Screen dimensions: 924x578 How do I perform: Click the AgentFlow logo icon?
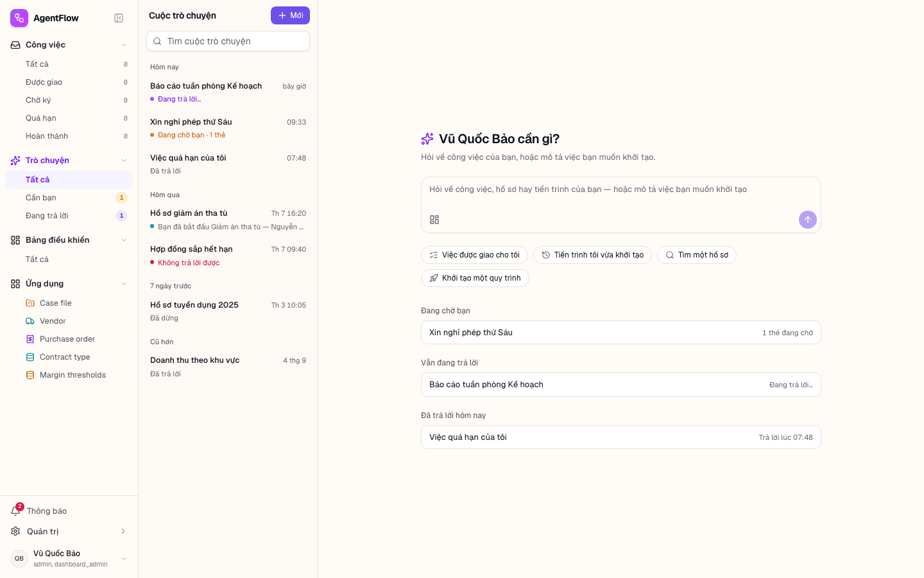(x=19, y=18)
